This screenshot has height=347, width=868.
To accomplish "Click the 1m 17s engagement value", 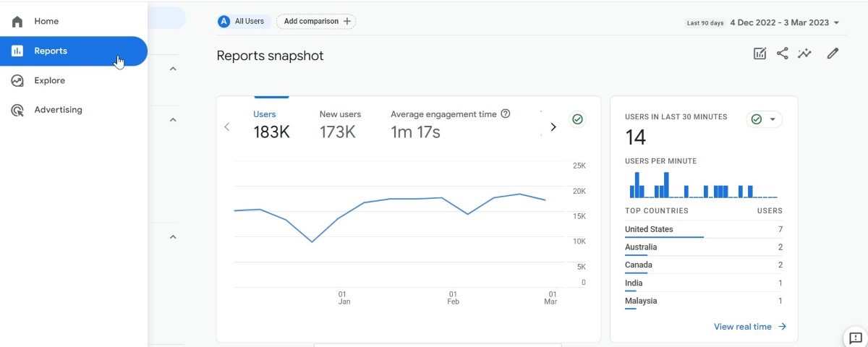I will pos(415,132).
